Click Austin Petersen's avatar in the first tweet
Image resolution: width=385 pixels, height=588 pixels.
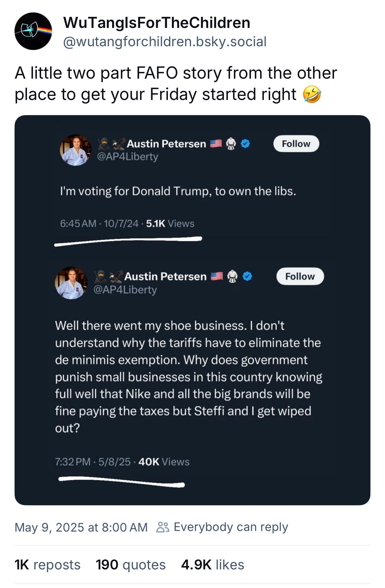75,150
